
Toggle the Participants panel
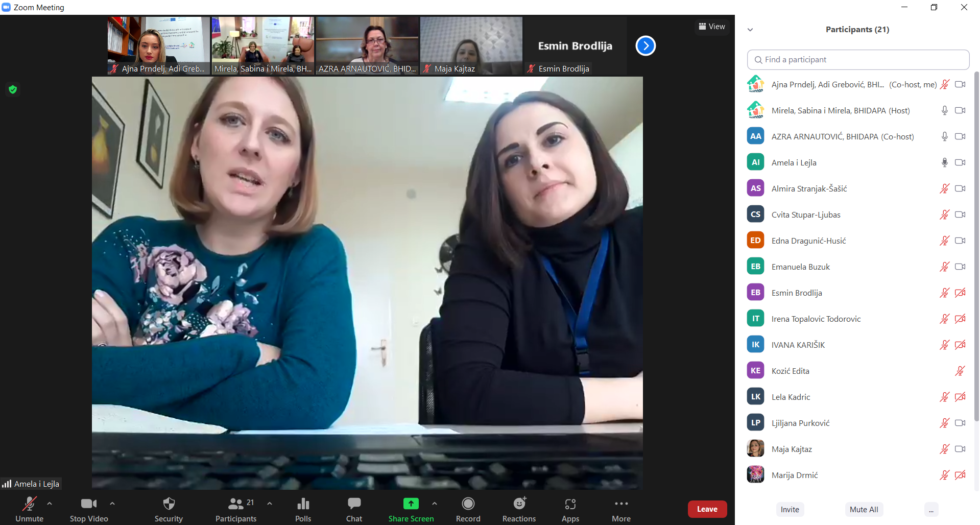coord(235,509)
